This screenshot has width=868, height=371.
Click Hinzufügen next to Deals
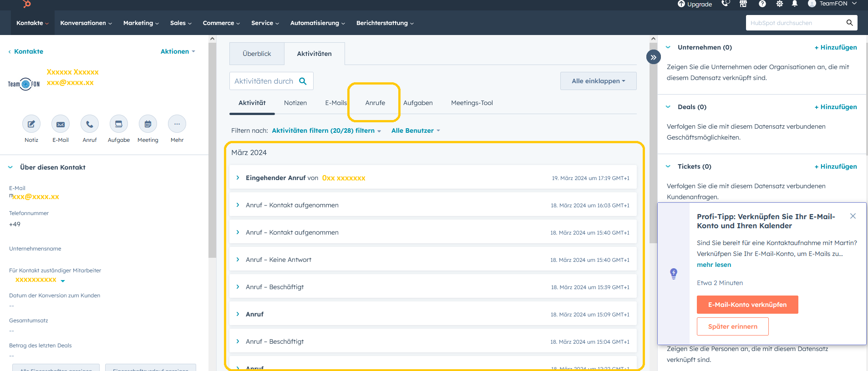click(836, 107)
